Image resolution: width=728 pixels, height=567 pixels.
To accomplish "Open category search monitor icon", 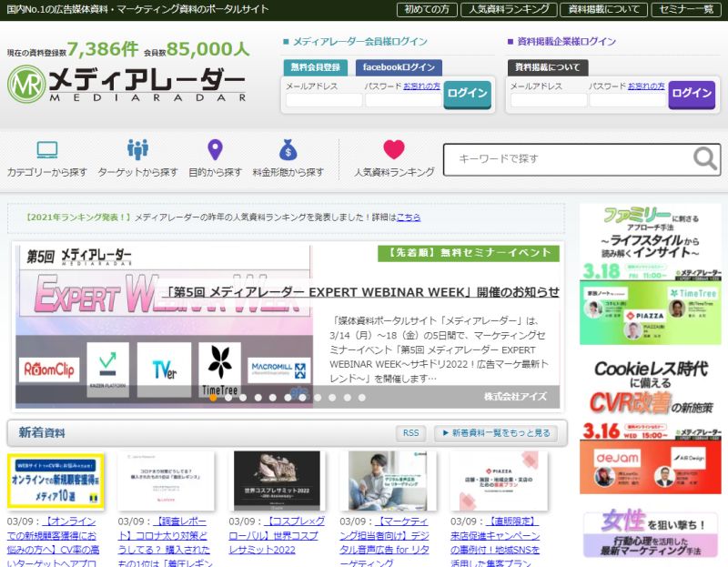I will 47,150.
